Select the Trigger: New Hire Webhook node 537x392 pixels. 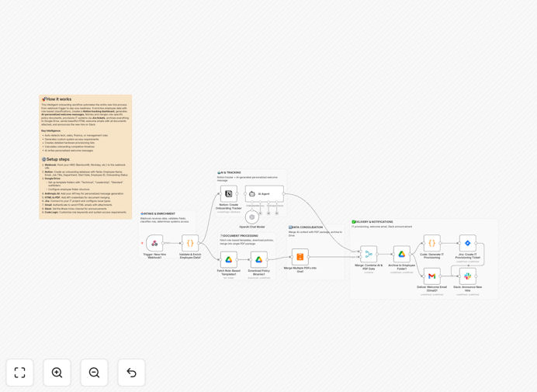point(154,243)
